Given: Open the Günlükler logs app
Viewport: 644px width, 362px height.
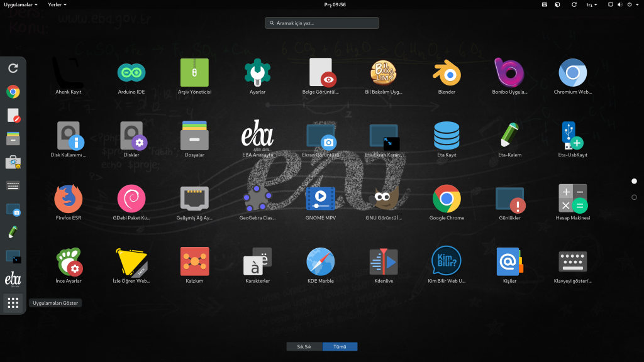Looking at the screenshot, I should click(509, 202).
